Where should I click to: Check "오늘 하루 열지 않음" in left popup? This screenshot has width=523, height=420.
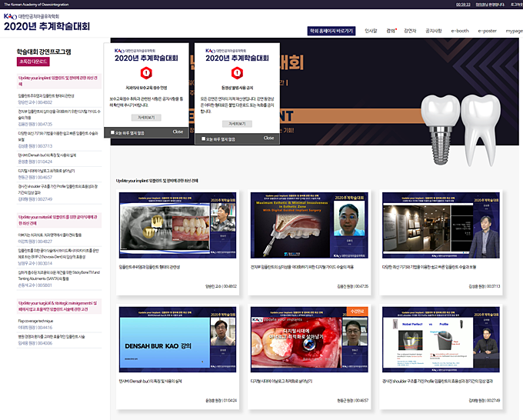click(x=113, y=132)
